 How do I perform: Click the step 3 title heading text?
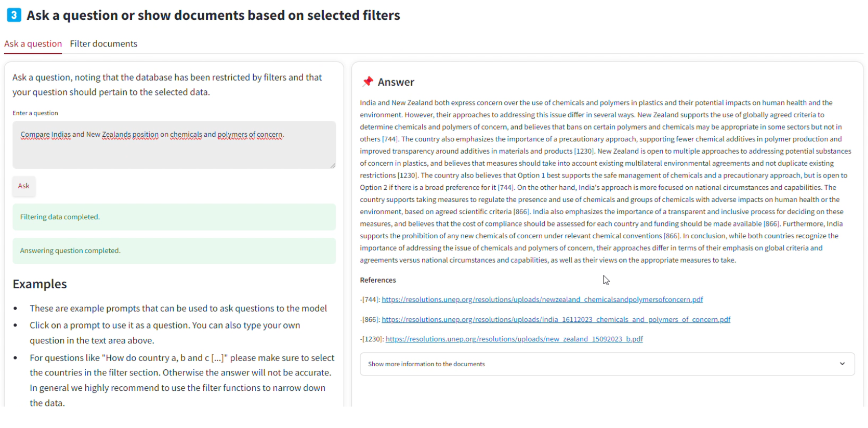click(x=213, y=15)
